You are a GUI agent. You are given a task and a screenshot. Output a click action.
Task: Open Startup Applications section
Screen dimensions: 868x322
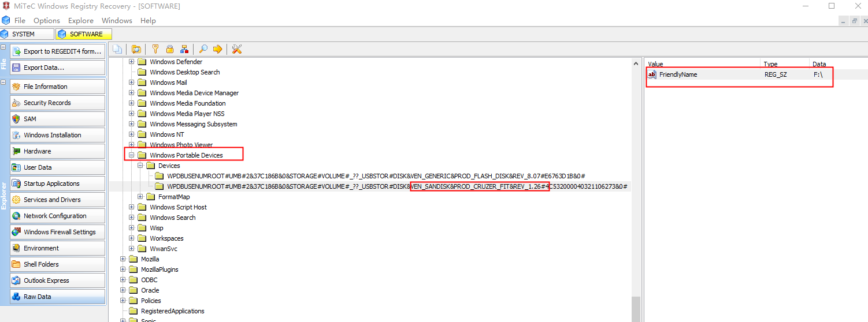click(x=57, y=184)
